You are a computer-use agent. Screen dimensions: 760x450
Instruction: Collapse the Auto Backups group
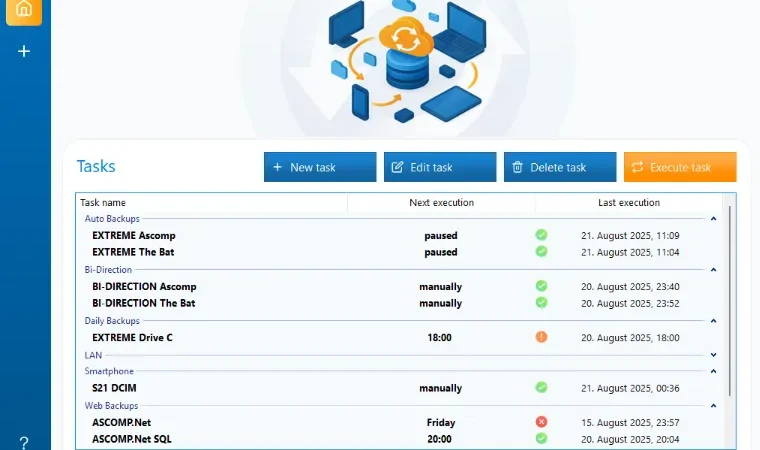713,219
